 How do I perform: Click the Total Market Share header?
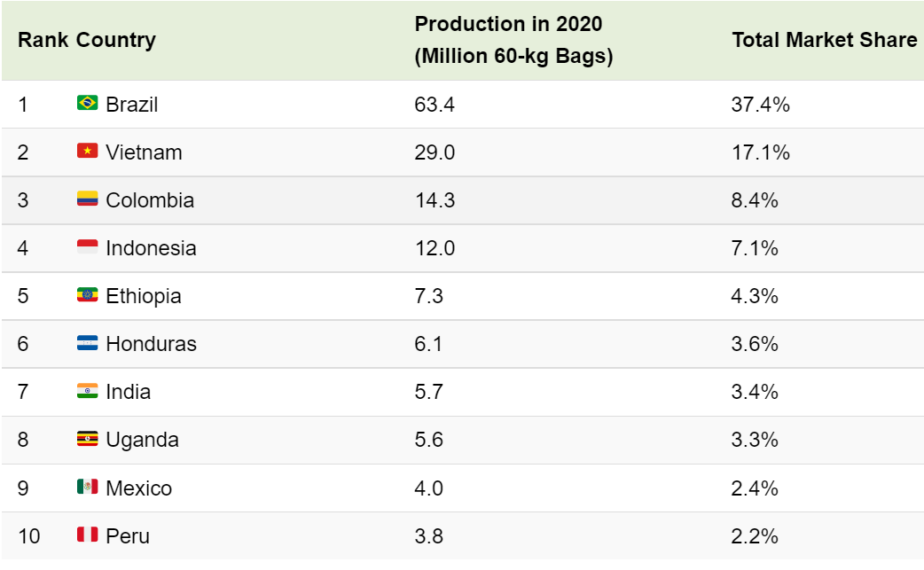click(824, 41)
